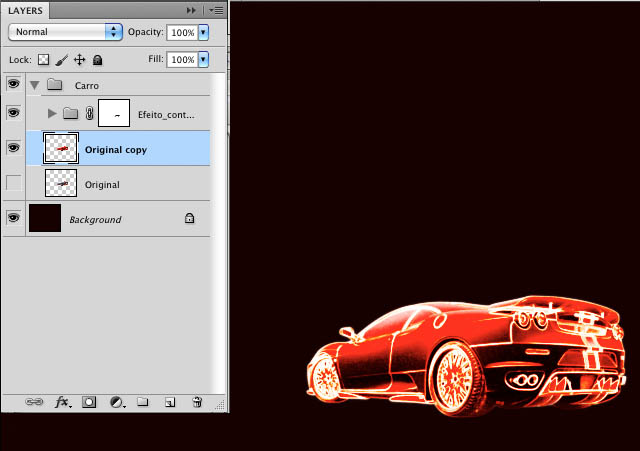
Task: Add a layer mask
Action: pos(89,401)
